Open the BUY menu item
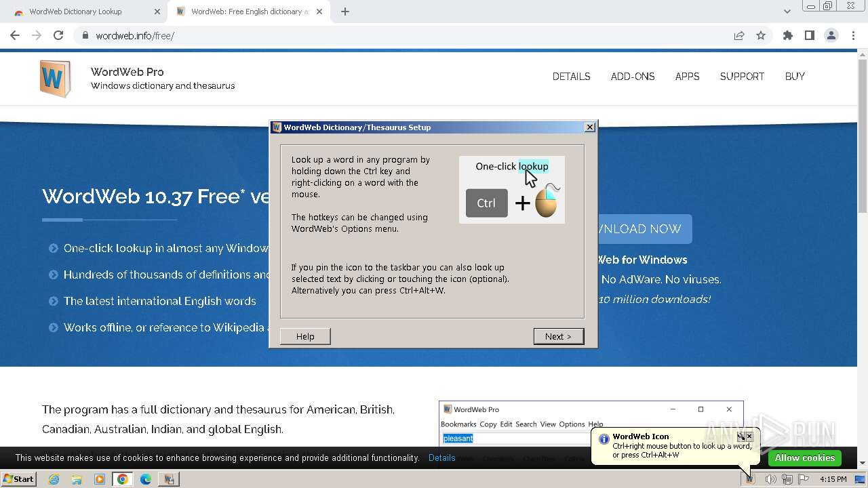The image size is (868, 488). (x=795, y=77)
